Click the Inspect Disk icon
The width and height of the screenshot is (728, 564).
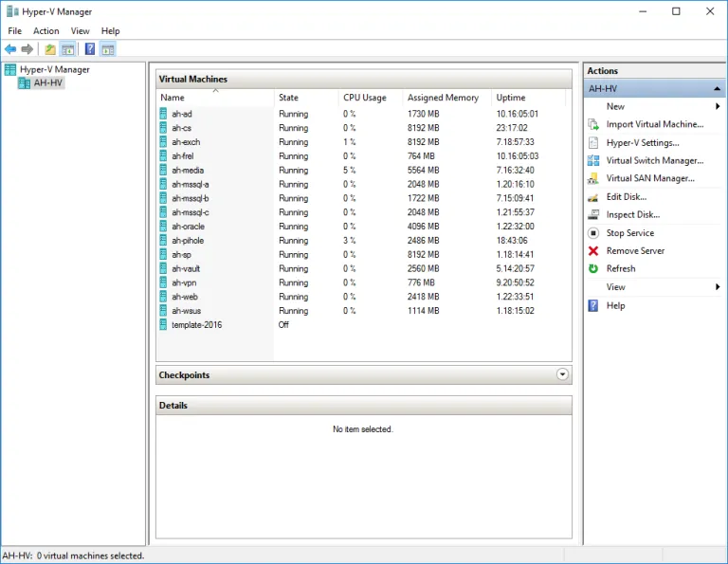(593, 215)
